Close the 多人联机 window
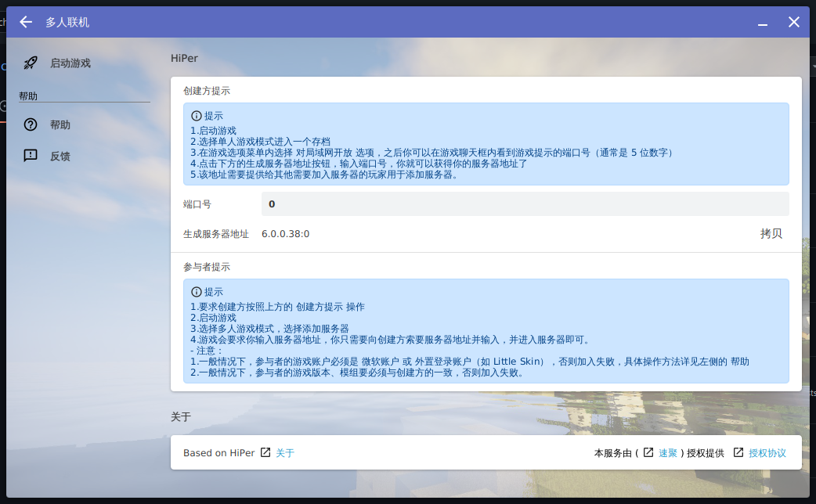The height and width of the screenshot is (504, 816). [793, 22]
